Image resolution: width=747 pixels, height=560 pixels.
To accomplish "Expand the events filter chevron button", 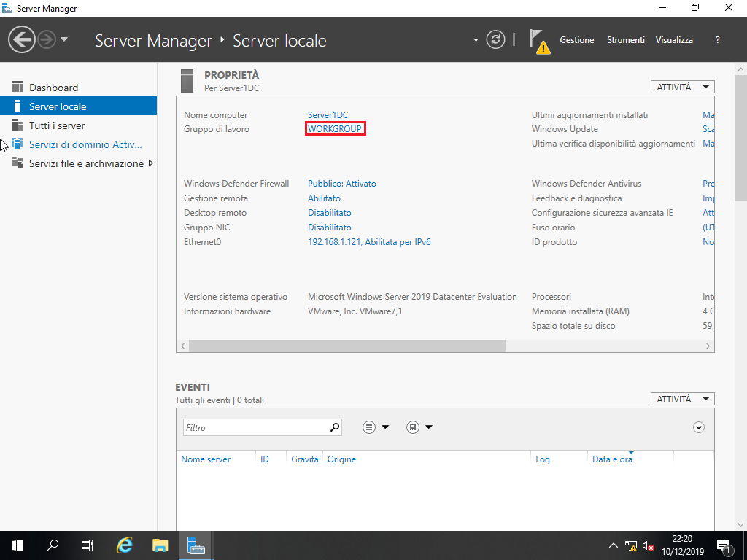I will pyautogui.click(x=698, y=427).
